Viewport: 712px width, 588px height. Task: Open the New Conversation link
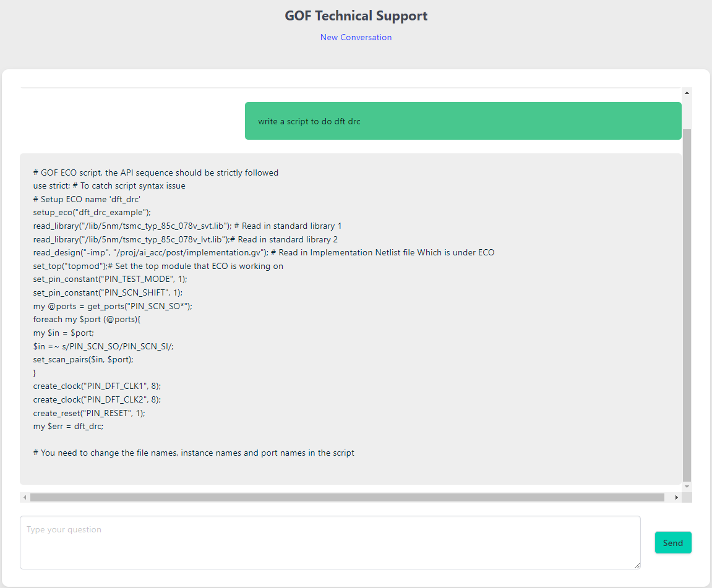pyautogui.click(x=356, y=37)
